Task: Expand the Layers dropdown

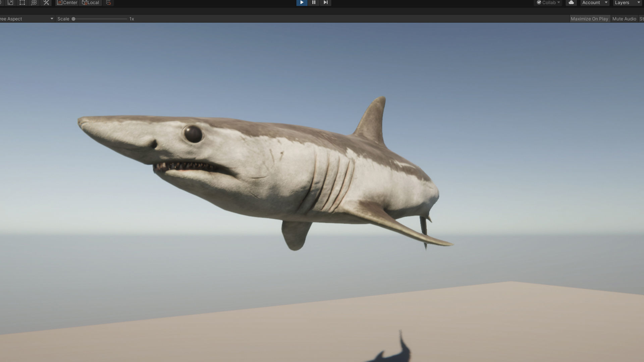Action: click(627, 2)
